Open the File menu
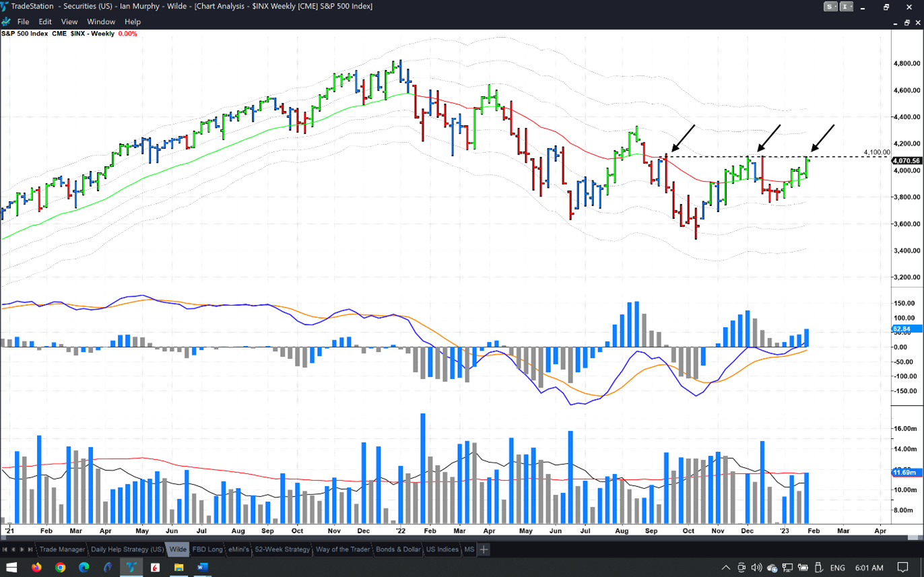 23,22
